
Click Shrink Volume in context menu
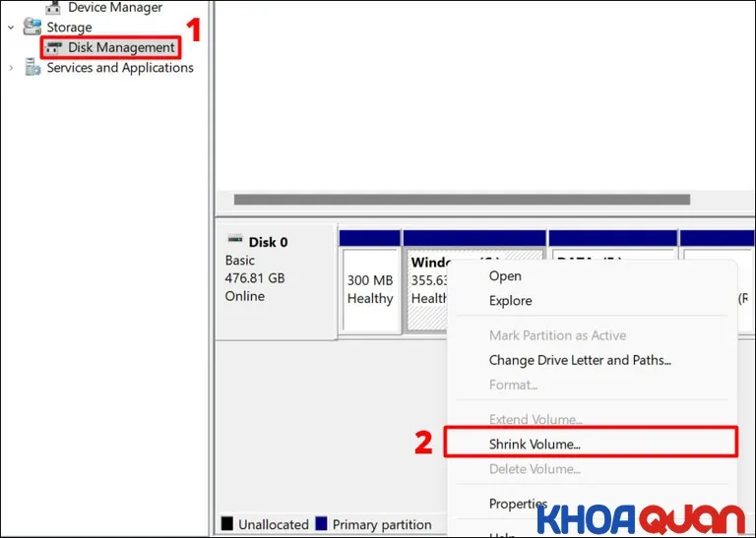pos(535,444)
